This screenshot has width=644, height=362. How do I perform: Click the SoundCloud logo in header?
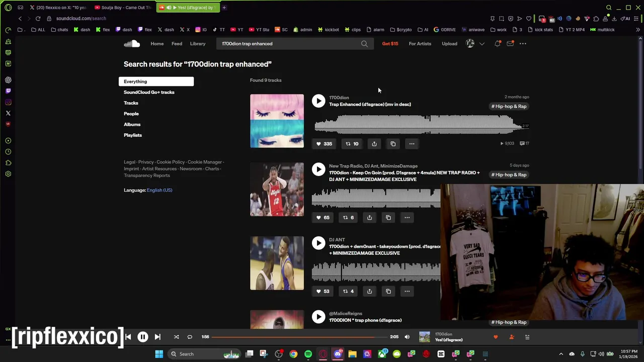[x=132, y=44]
